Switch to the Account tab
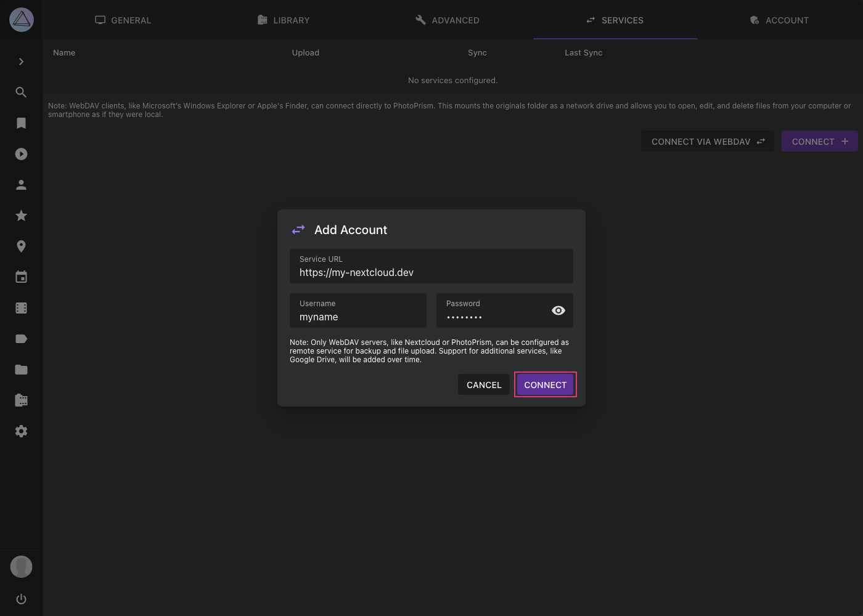Screen dimensions: 863x616 click(779, 20)
